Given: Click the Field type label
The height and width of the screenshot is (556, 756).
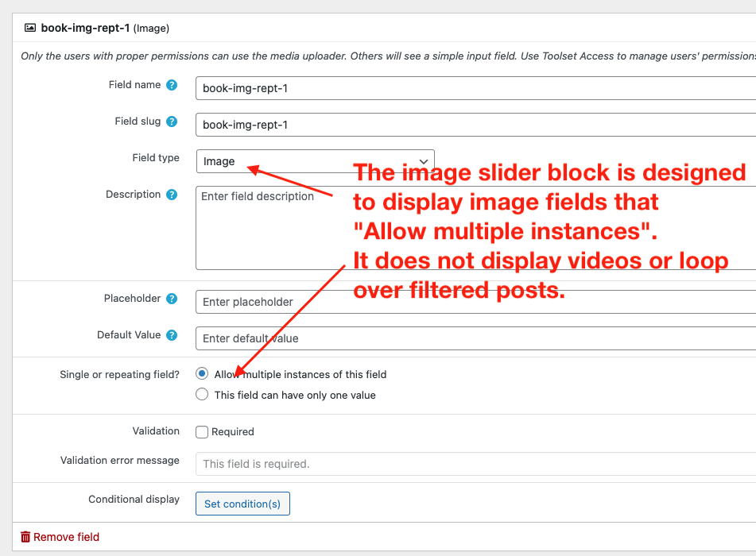Looking at the screenshot, I should coord(156,157).
